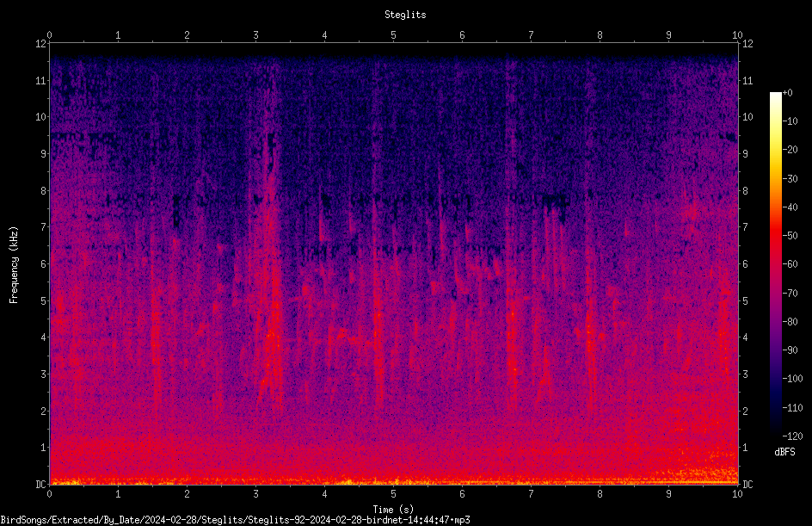Select the 5 second mark on the bottom time axis
812x526 pixels.
pos(394,494)
